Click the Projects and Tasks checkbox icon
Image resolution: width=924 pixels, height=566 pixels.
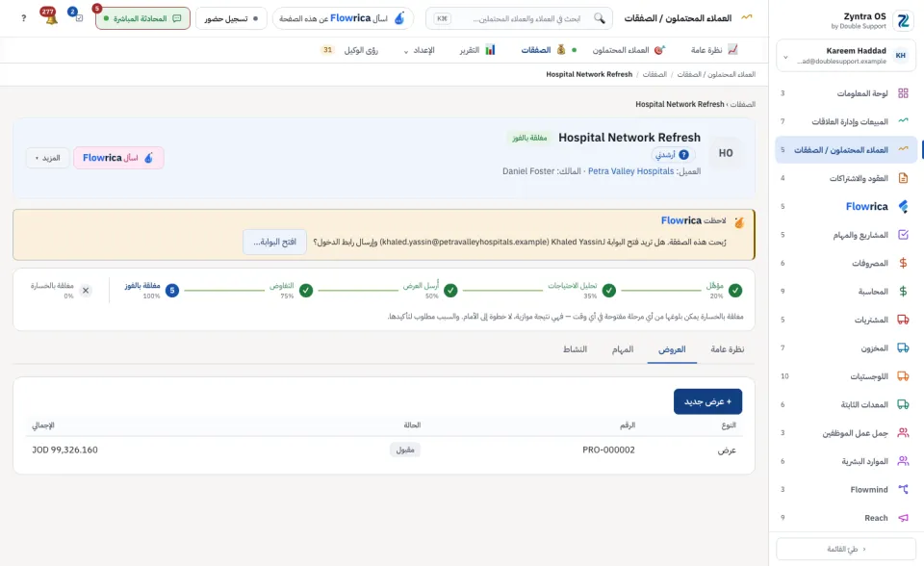coord(903,235)
